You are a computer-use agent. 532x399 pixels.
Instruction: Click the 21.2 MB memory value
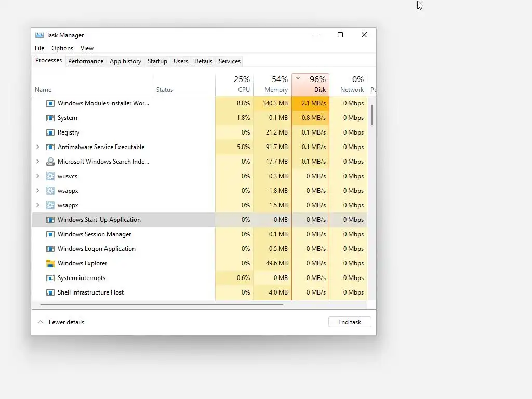276,132
